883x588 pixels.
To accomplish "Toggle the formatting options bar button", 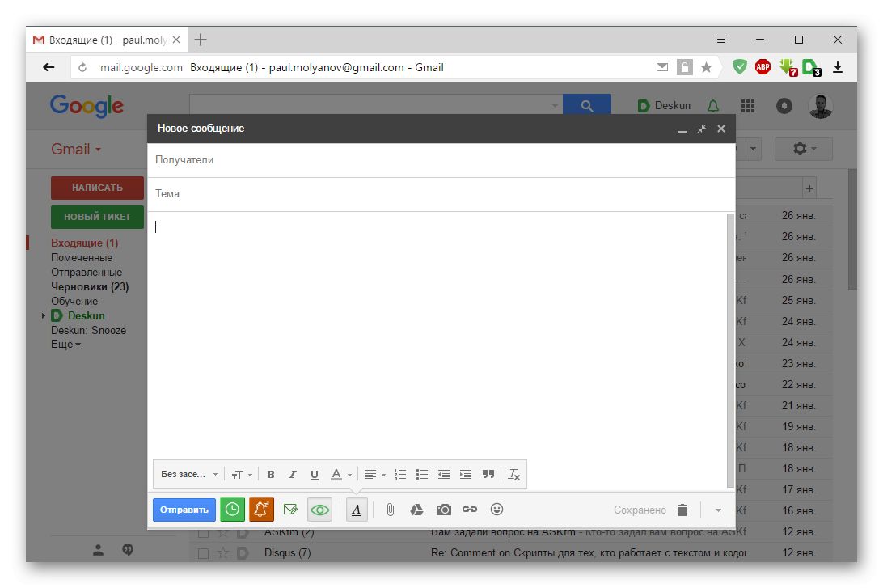I will [357, 510].
